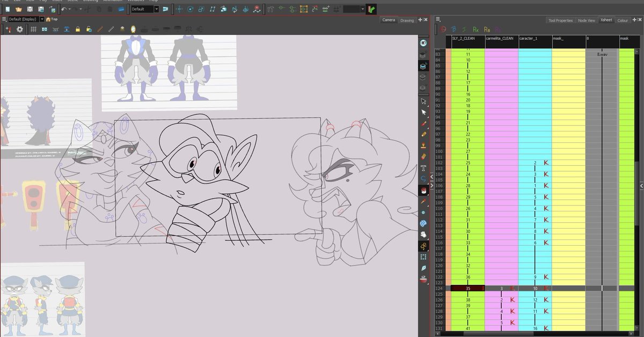The image size is (644, 337).
Task: Select the Scale advanced animation tool
Action: (201, 9)
